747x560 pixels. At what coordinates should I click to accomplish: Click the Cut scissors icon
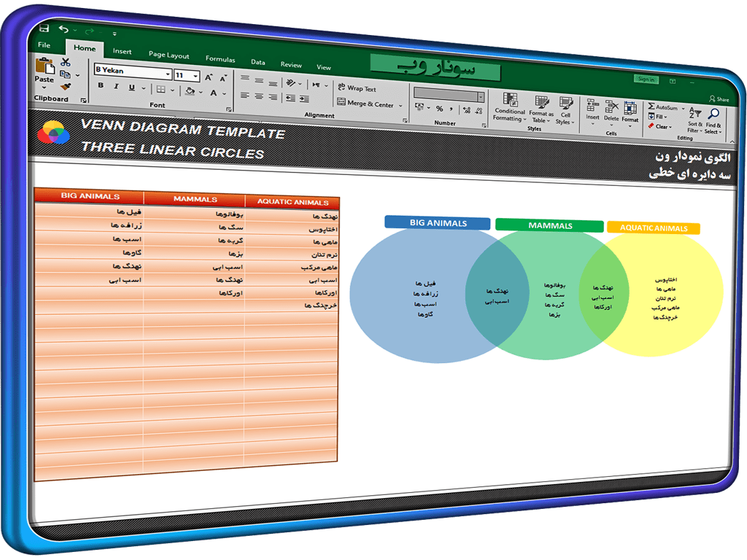click(65, 62)
